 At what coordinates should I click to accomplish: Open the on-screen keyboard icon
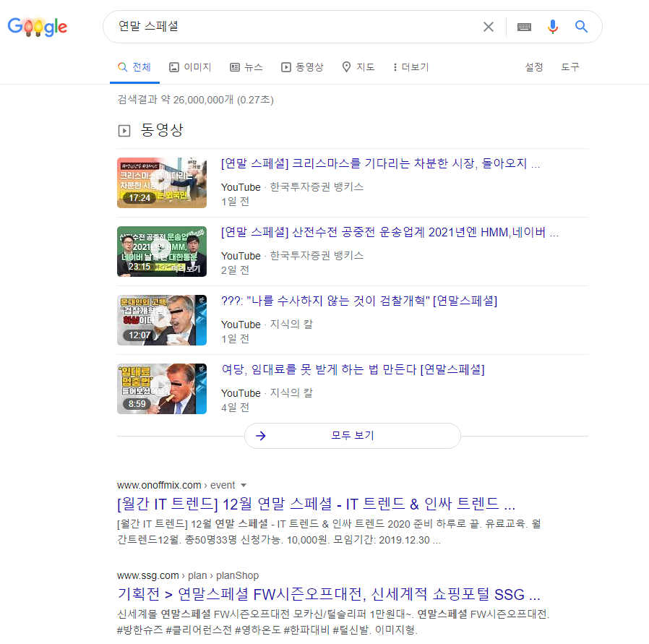coord(524,27)
